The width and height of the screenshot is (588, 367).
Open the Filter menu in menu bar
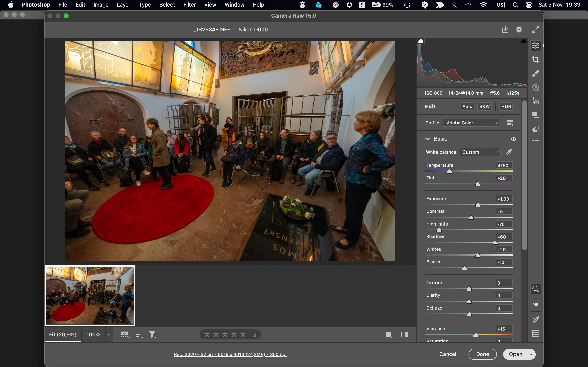[189, 5]
